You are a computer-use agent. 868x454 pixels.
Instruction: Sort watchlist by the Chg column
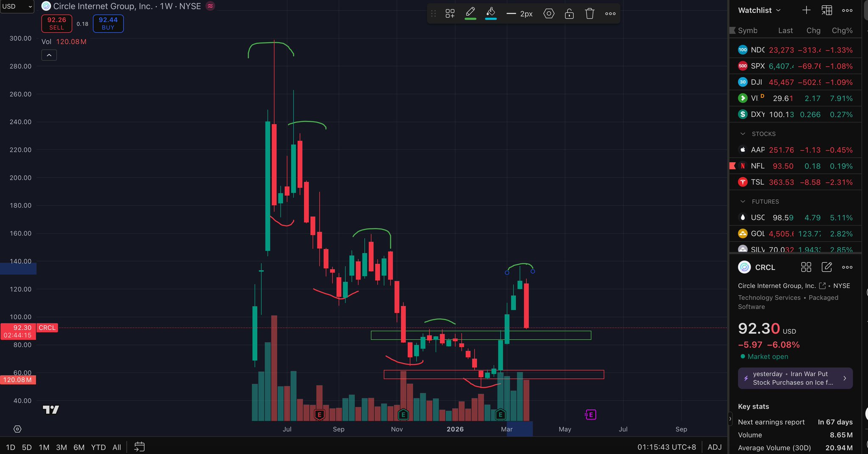(813, 31)
